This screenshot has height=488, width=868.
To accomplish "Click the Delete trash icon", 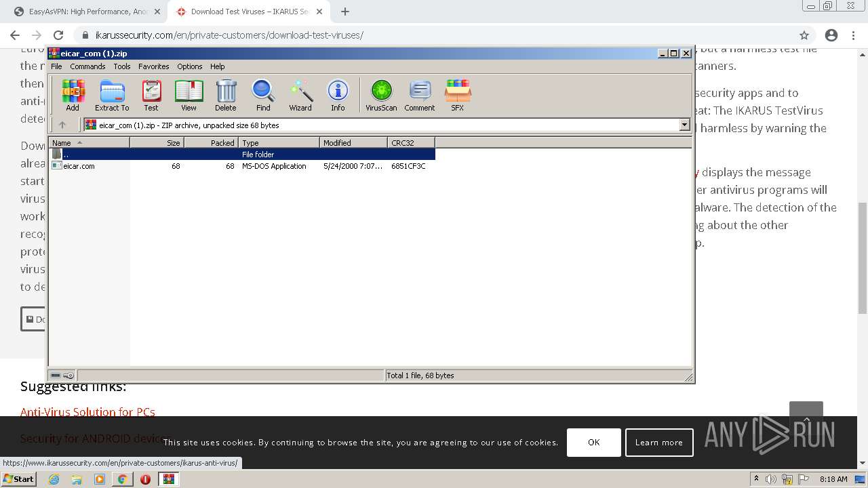I will click(x=226, y=95).
